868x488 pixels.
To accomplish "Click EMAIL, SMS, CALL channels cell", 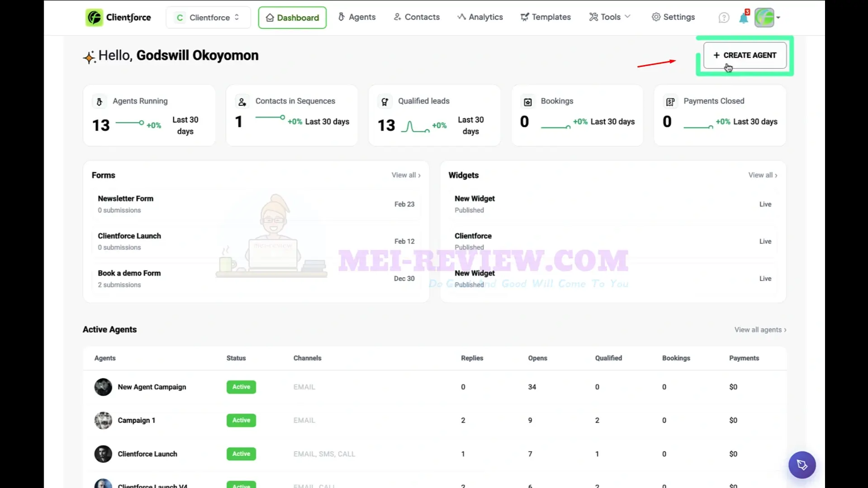I will coord(324,454).
